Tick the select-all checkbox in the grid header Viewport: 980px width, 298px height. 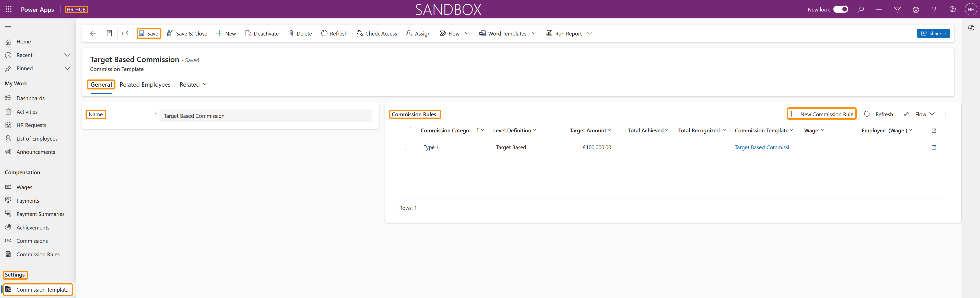coord(408,130)
